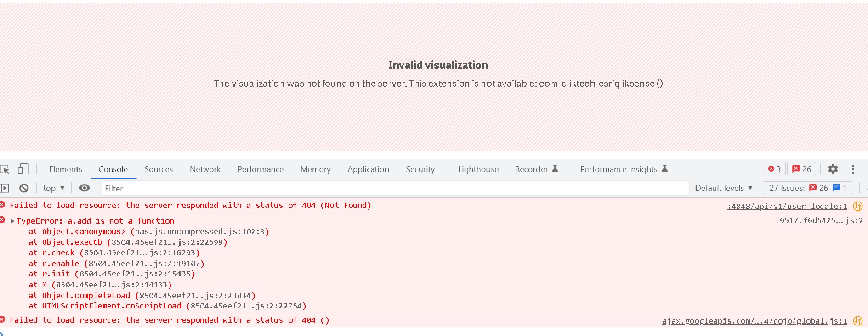This screenshot has height=336, width=868.
Task: Create a live expression with eye icon
Action: click(x=85, y=188)
